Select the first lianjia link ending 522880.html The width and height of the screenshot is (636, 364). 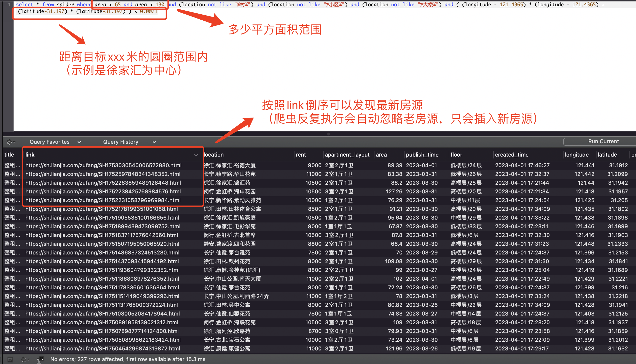(103, 165)
